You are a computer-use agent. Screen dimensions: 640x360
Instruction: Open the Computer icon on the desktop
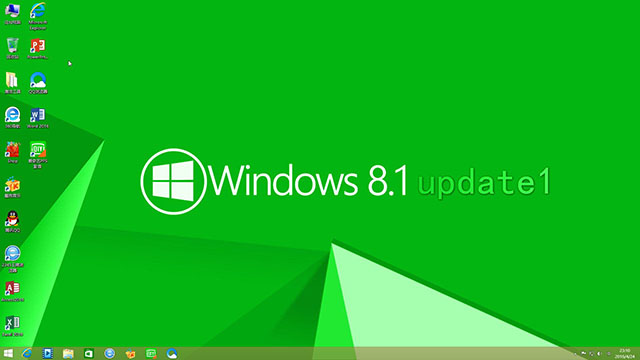click(x=12, y=13)
